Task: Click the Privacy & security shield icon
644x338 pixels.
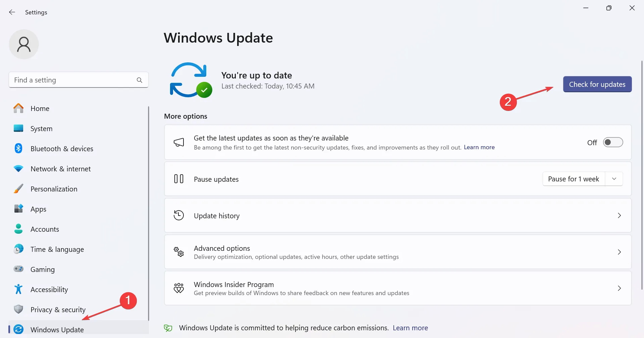Action: pyautogui.click(x=18, y=309)
